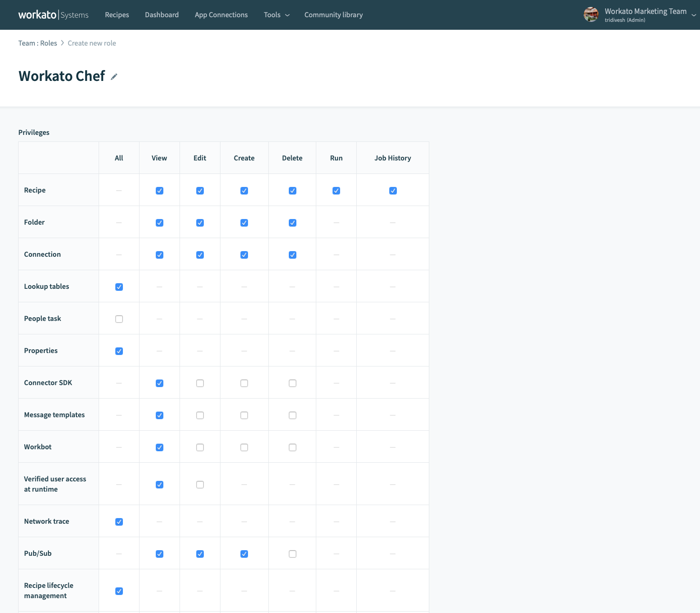Uncheck Recipe Job History privilege
The height and width of the screenshot is (613, 700).
click(x=393, y=191)
